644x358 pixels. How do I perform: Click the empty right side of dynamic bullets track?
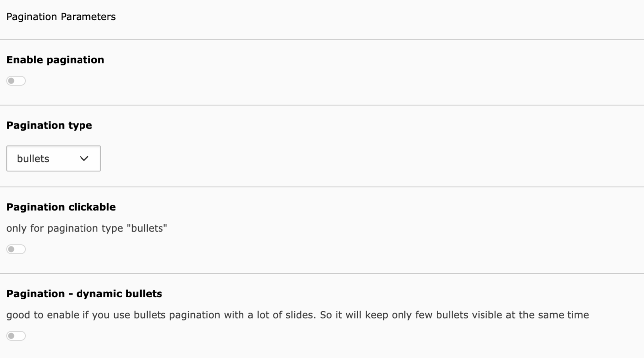point(21,336)
